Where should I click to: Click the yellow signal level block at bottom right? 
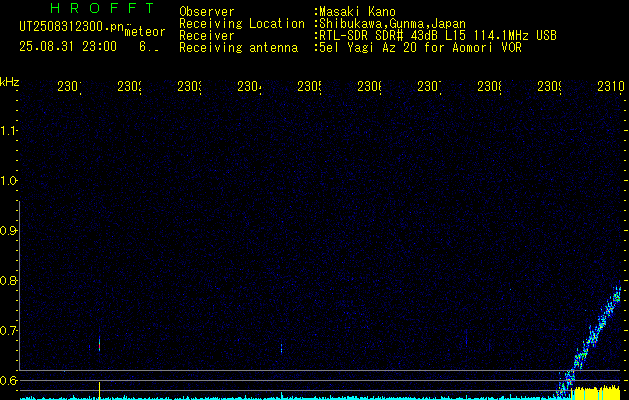tap(595, 394)
